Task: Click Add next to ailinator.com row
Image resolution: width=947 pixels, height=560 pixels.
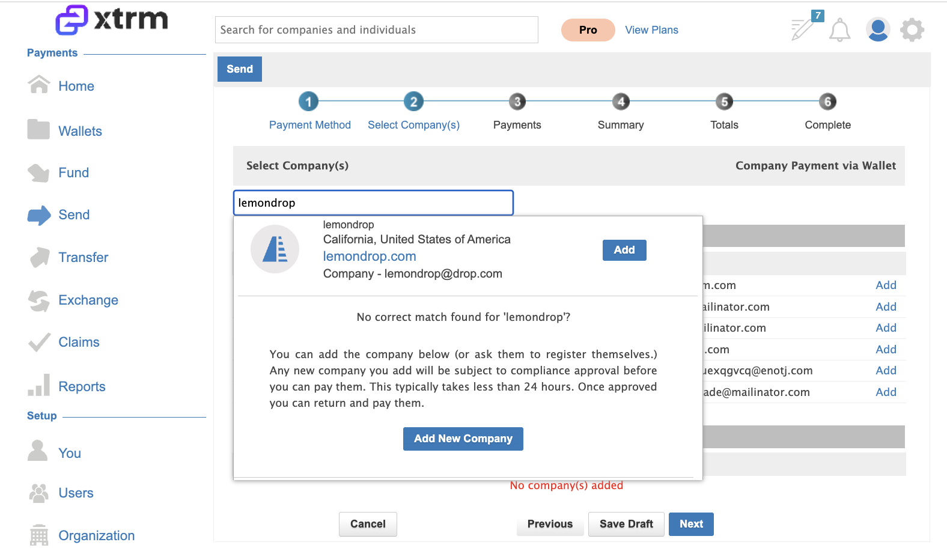Action: click(x=886, y=307)
